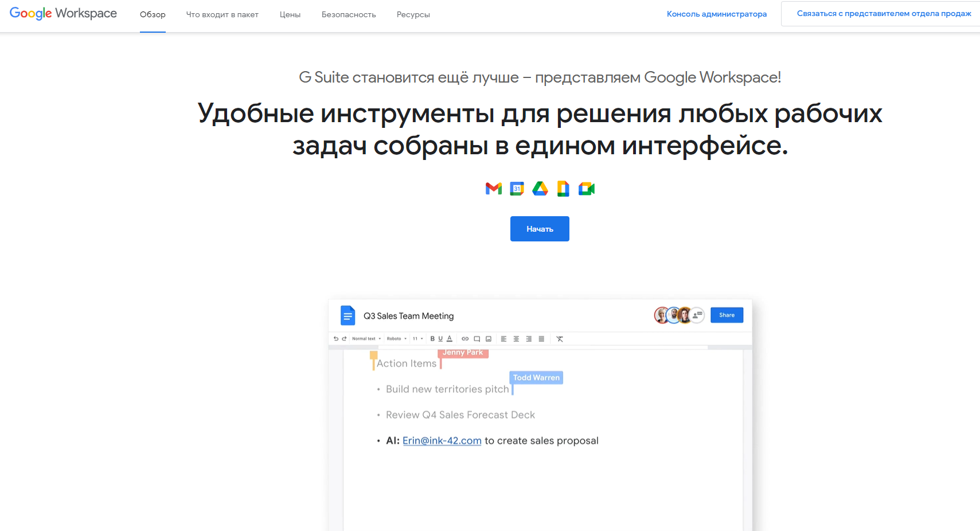Click the Q3 Sales Team Meeting title
The image size is (980, 531).
tap(408, 316)
